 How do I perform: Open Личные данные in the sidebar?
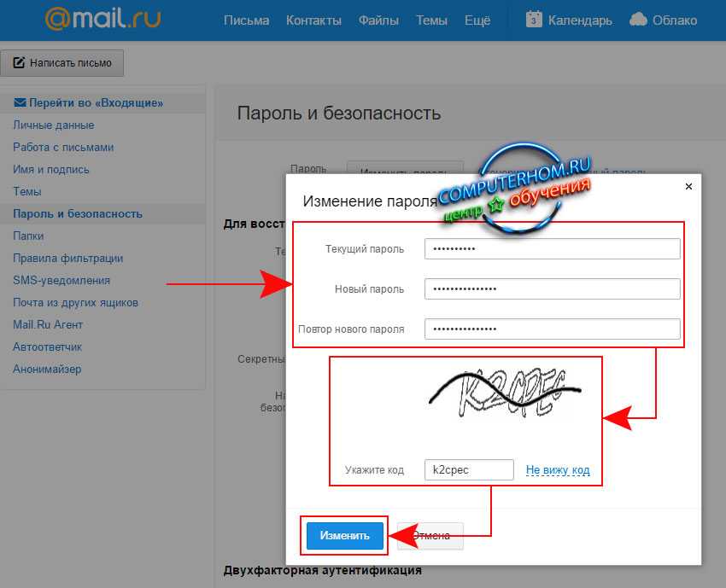click(53, 125)
